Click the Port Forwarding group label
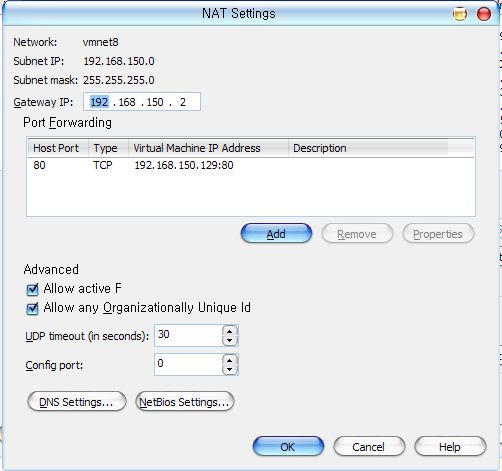 (67, 123)
